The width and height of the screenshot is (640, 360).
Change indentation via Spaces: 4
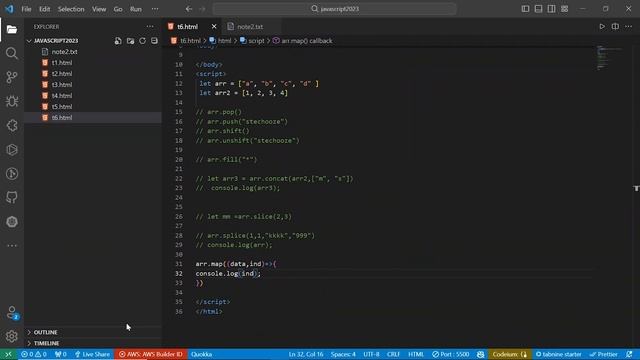(x=343, y=354)
